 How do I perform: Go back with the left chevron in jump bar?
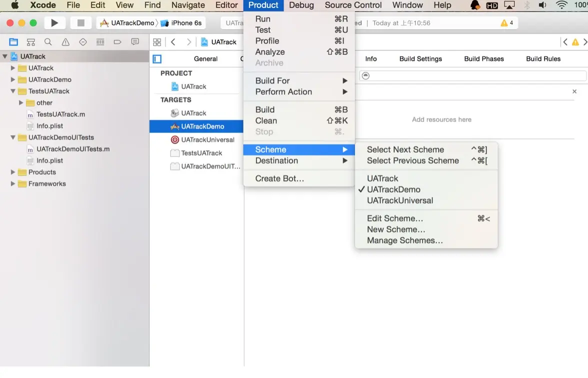(173, 42)
